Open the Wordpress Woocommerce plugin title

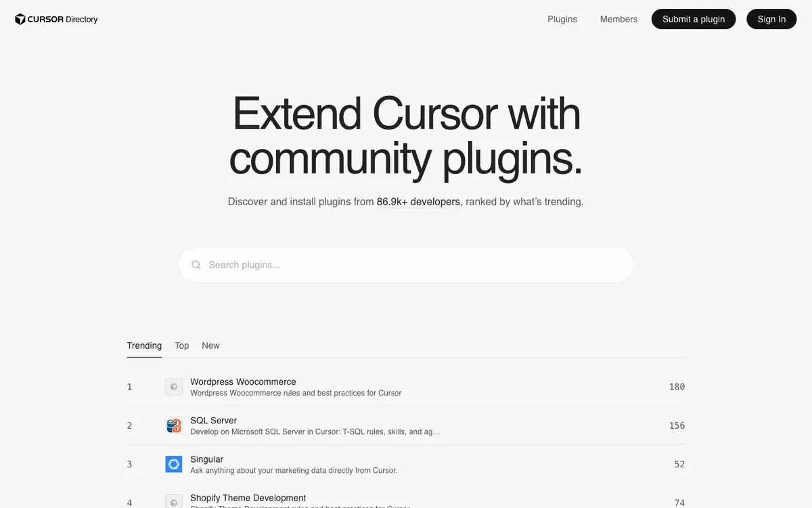point(243,381)
